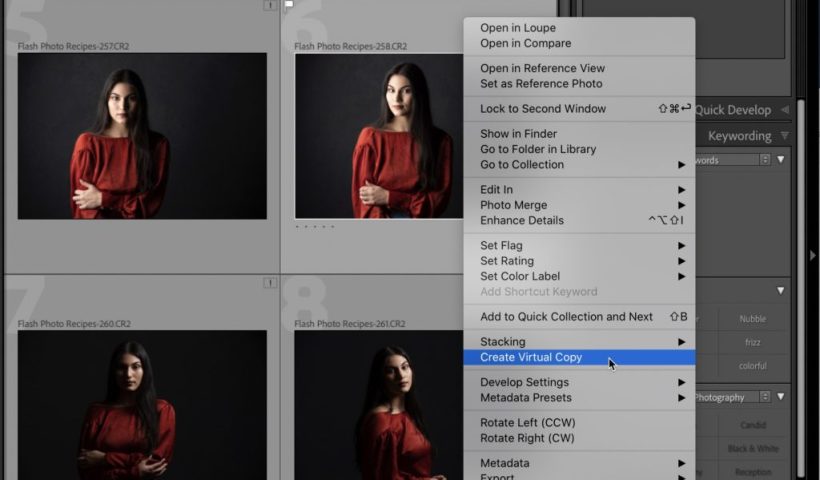Choose Create Virtual Copy from context menu

tap(531, 357)
